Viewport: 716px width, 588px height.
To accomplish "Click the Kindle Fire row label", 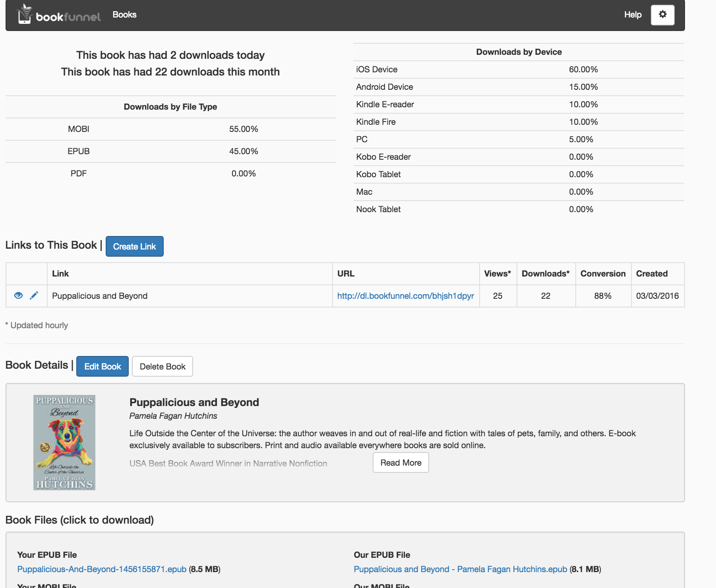I will point(376,122).
